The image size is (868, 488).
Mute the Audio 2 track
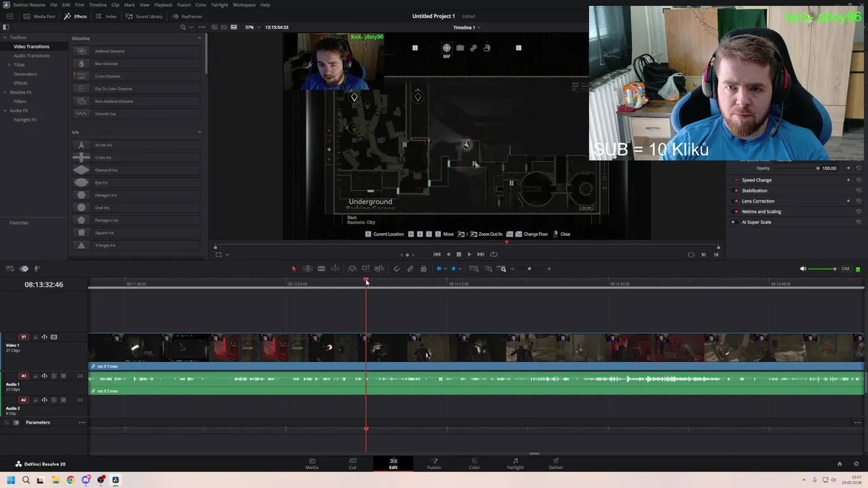pos(64,400)
